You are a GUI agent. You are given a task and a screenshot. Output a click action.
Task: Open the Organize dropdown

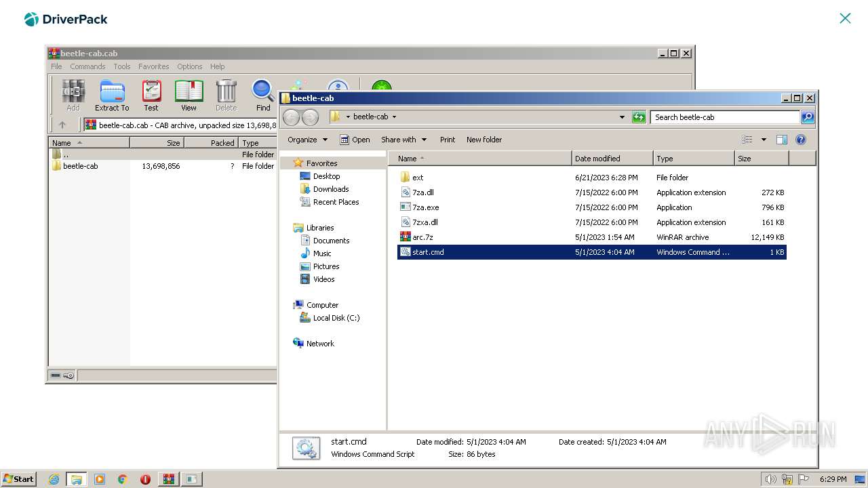(307, 140)
